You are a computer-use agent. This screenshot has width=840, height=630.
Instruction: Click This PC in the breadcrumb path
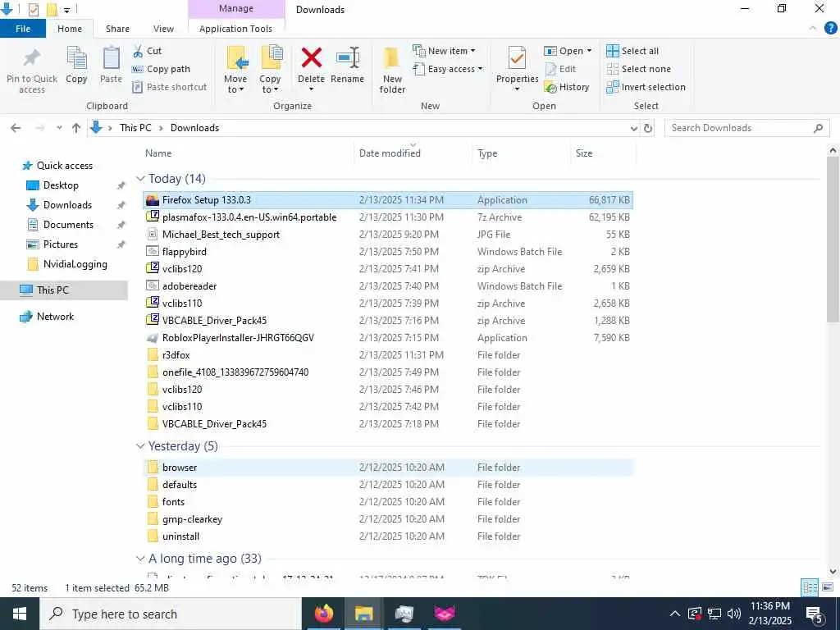coord(135,128)
